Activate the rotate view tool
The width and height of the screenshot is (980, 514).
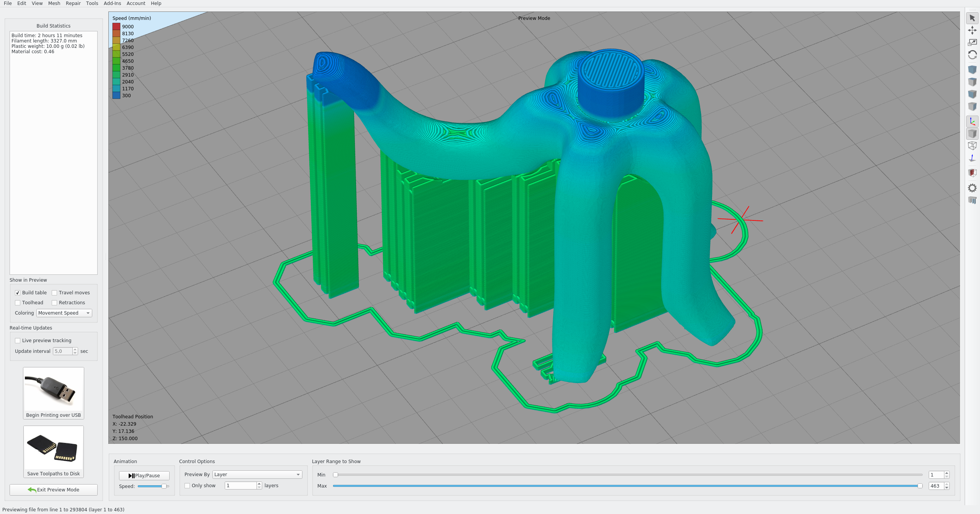[x=972, y=55]
